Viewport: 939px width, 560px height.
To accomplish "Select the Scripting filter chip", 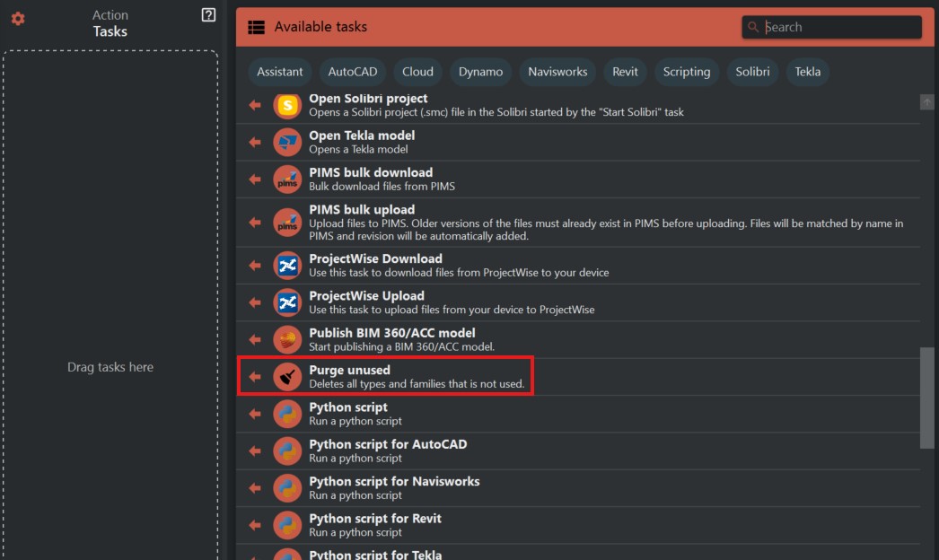I will pos(687,72).
